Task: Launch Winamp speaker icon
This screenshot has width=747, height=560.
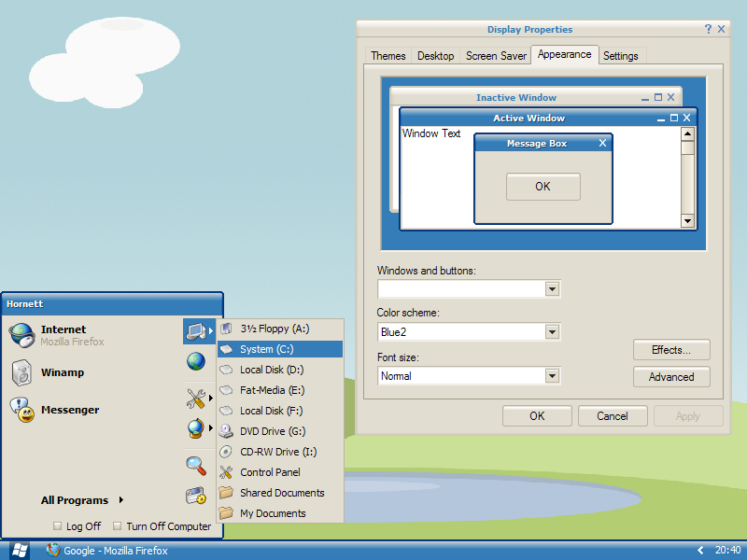Action: pos(21,372)
